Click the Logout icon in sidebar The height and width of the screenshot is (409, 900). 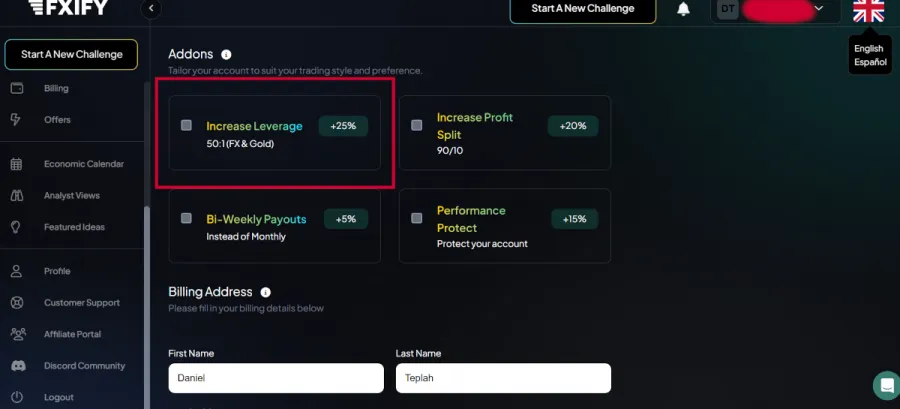tap(17, 397)
